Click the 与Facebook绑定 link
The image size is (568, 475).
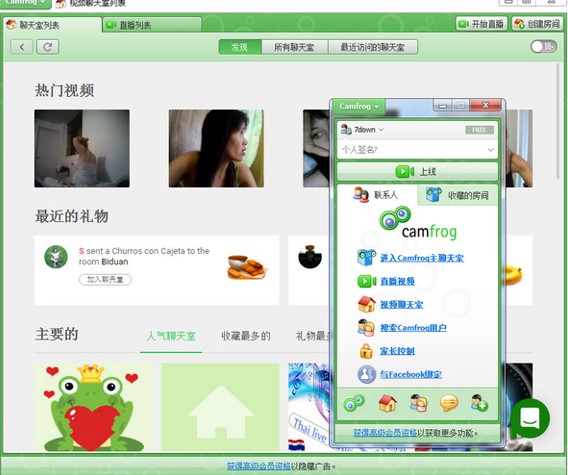pyautogui.click(x=411, y=374)
